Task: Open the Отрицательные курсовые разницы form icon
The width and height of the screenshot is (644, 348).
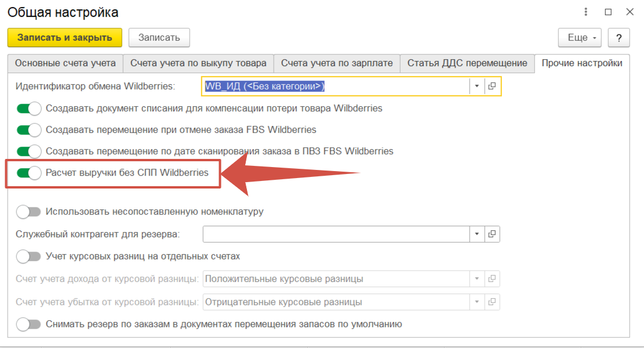Action: coord(492,302)
